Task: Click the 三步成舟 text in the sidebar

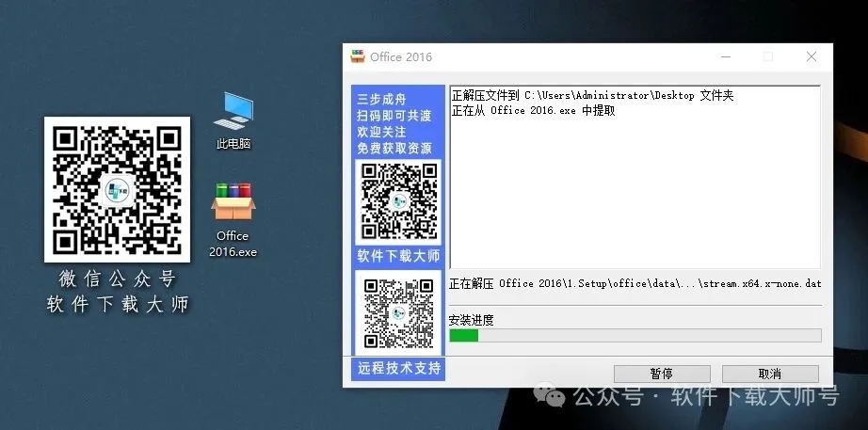Action: pyautogui.click(x=381, y=99)
